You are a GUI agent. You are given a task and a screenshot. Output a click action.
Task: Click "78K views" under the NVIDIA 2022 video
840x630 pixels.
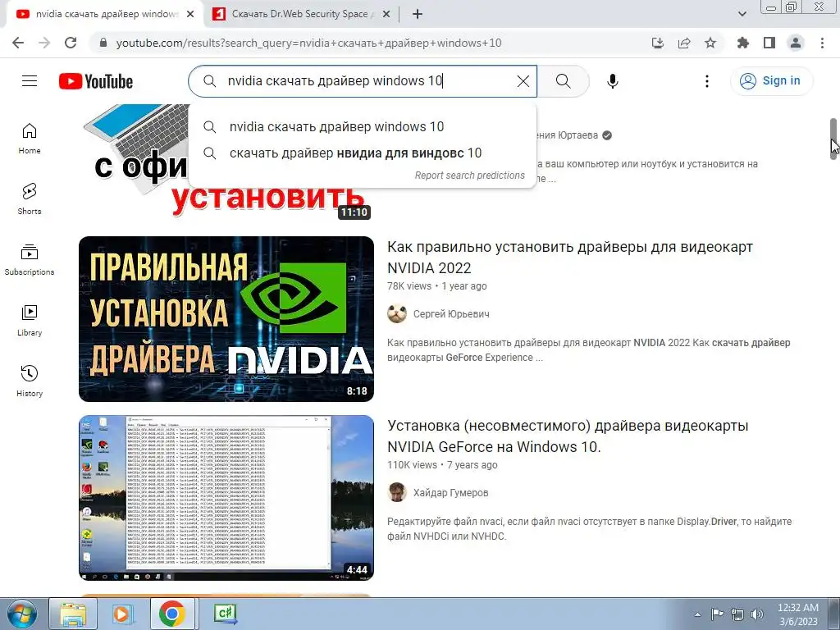[x=409, y=286]
